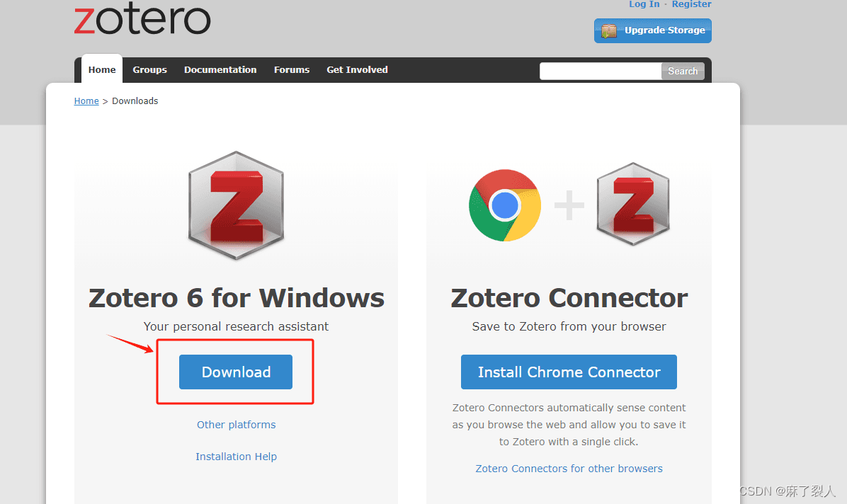Click the Zotero Connector heading
Viewport: 847px width, 504px height.
569,298
